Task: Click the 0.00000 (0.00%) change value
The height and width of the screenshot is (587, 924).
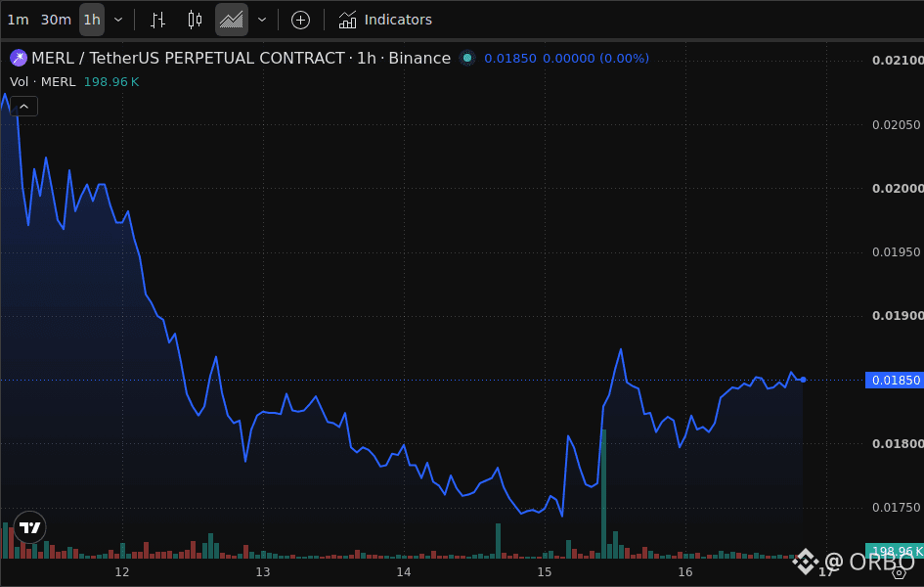Action: pyautogui.click(x=595, y=59)
